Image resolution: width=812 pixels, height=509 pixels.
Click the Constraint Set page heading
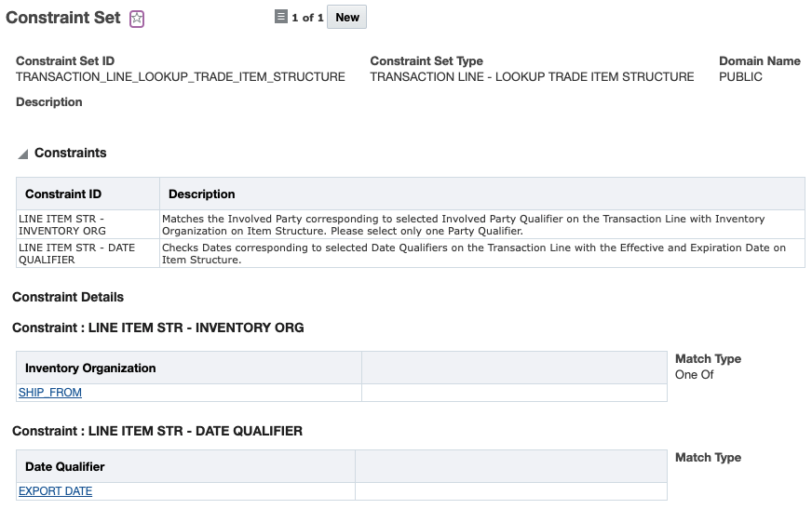tap(63, 18)
